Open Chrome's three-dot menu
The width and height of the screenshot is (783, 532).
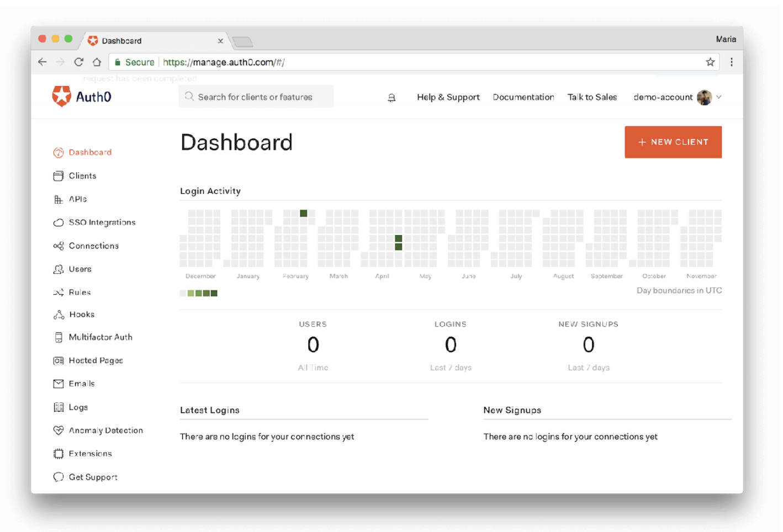click(732, 62)
